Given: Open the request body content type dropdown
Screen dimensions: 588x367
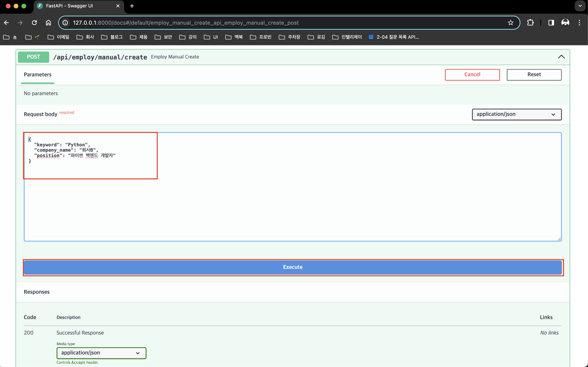Looking at the screenshot, I should (517, 114).
